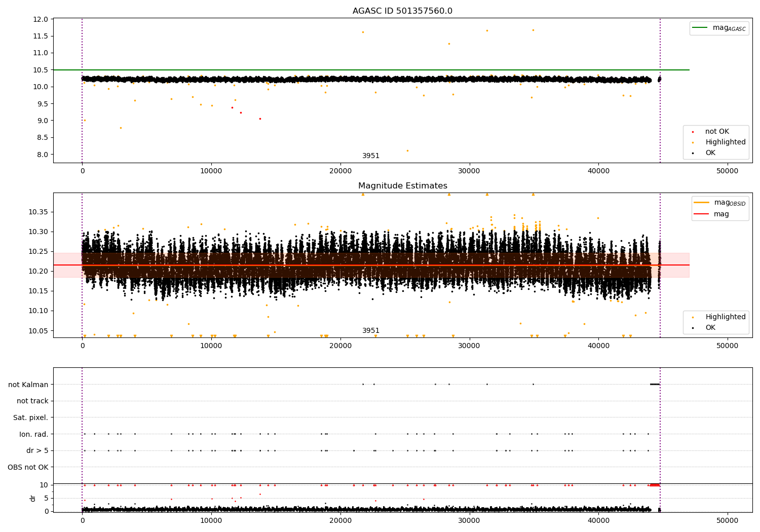Select 'OK' legend entry in middle plot
The image size is (760, 532).
pyautogui.click(x=710, y=328)
